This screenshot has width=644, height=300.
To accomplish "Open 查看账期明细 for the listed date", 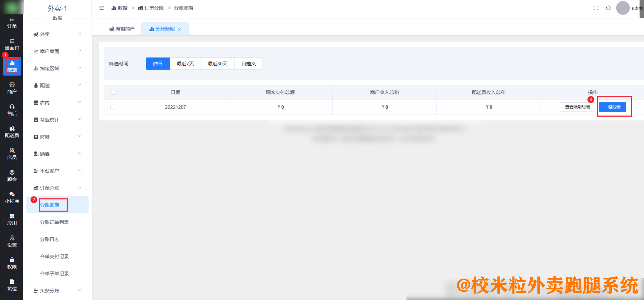I will tap(578, 107).
